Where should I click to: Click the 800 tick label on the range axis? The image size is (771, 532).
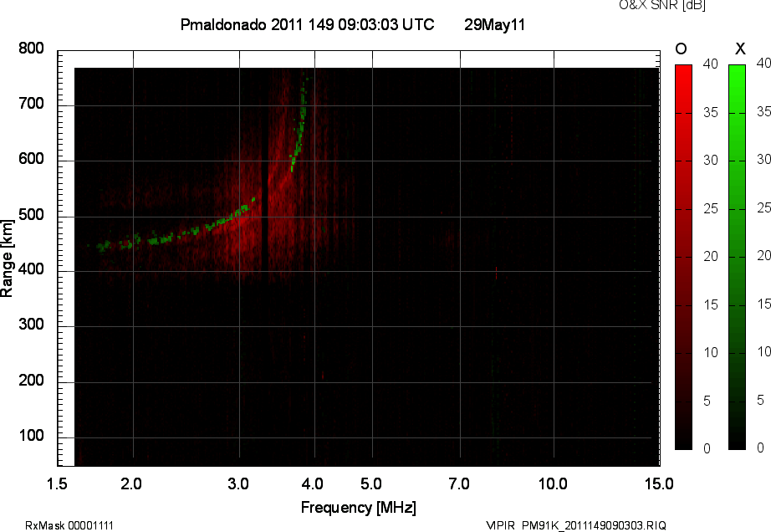point(32,49)
